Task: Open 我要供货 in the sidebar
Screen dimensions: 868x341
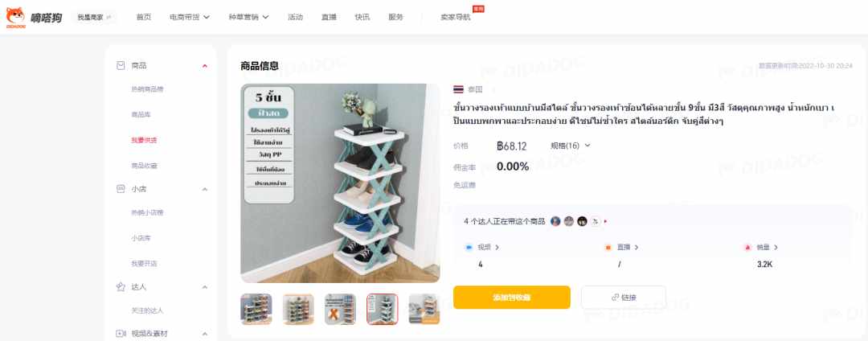Action: 144,140
